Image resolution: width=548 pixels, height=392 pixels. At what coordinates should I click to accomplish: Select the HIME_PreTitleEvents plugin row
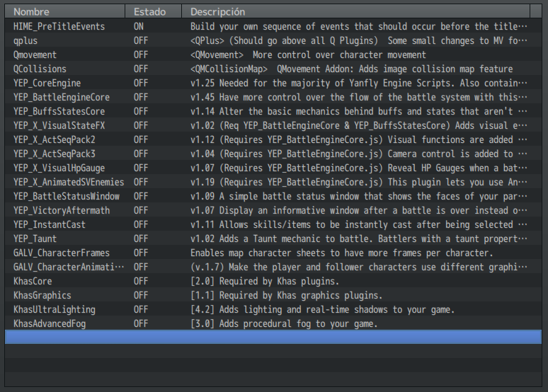coord(273,27)
